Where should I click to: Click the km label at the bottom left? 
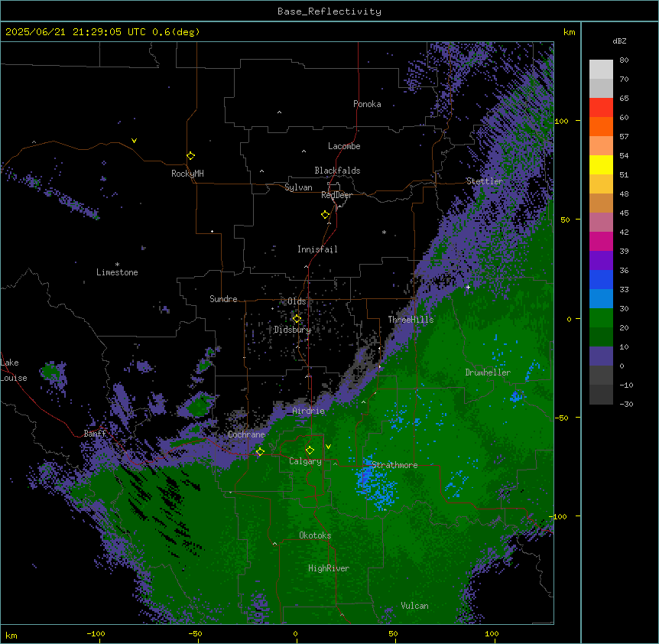11,635
